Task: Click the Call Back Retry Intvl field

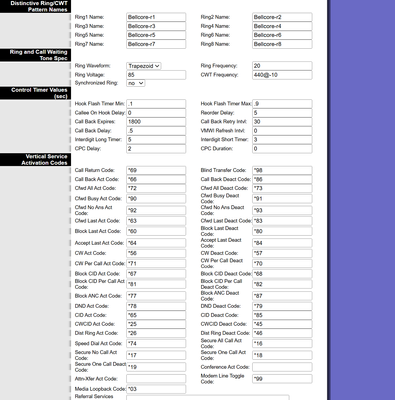Action: click(x=282, y=122)
